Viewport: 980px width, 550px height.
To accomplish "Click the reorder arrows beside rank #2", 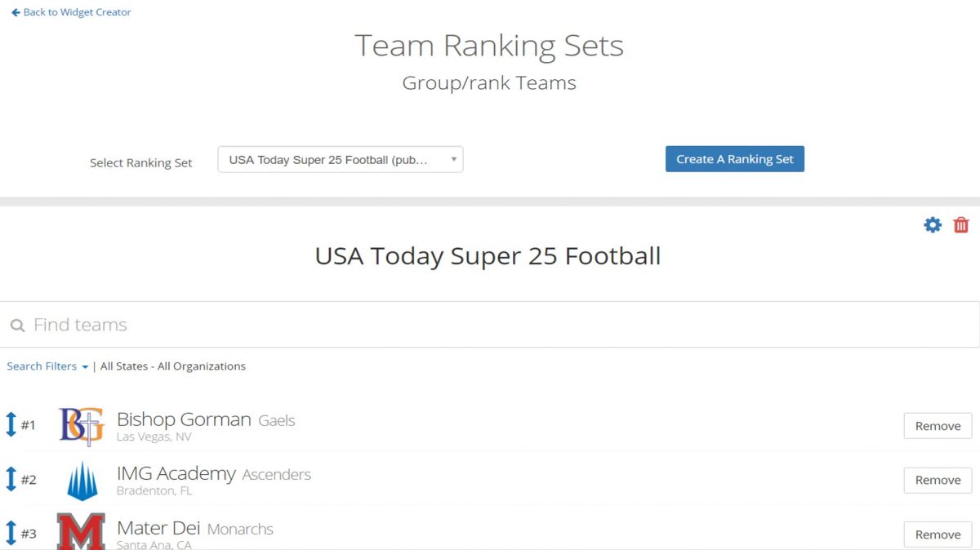I will 11,480.
